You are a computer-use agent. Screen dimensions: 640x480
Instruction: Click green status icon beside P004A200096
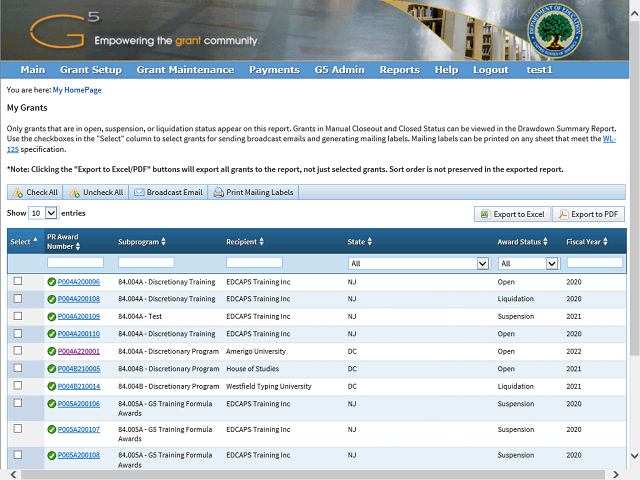click(x=51, y=282)
